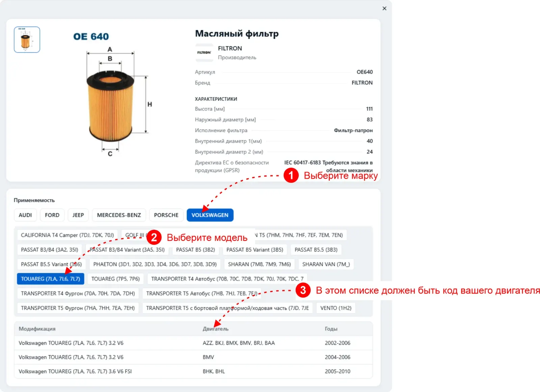Click the Масляный фильтр product title
The height and width of the screenshot is (392, 540).
(237, 34)
